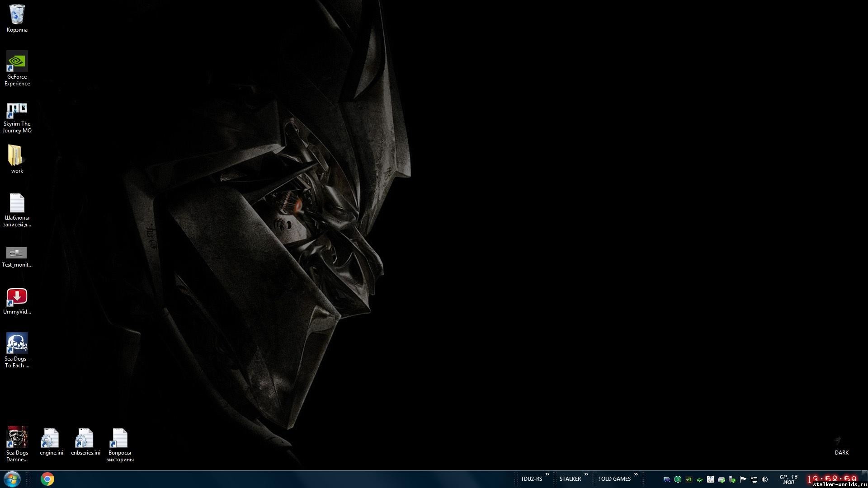Select Шаблоны записей text file

click(x=17, y=210)
